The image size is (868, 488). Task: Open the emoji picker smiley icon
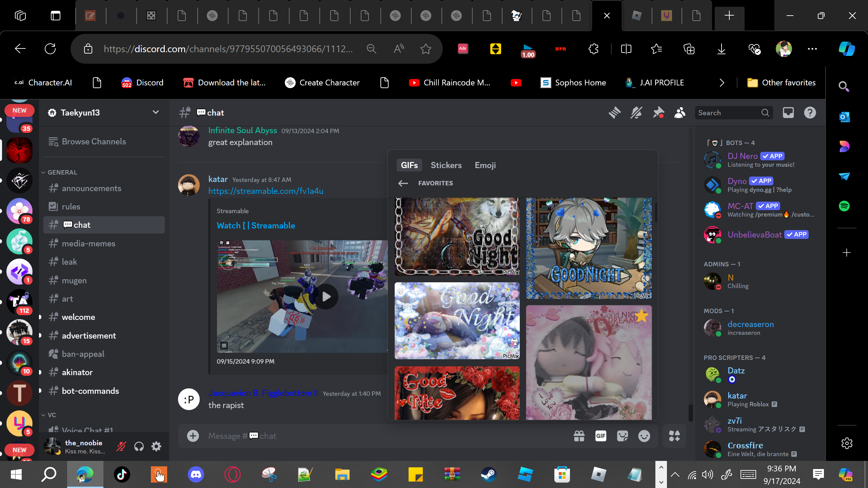point(644,436)
